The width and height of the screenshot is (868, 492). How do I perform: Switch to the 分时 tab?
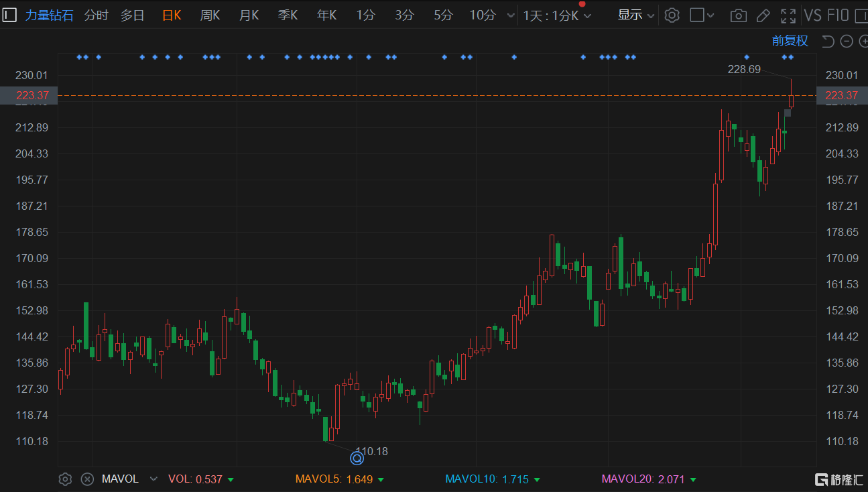coord(96,15)
